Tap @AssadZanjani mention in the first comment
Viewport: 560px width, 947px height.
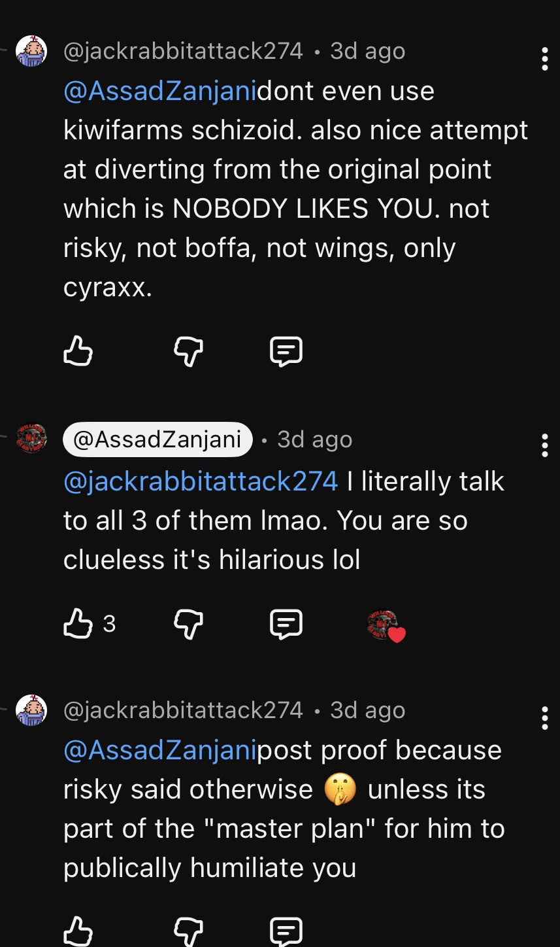(x=160, y=91)
